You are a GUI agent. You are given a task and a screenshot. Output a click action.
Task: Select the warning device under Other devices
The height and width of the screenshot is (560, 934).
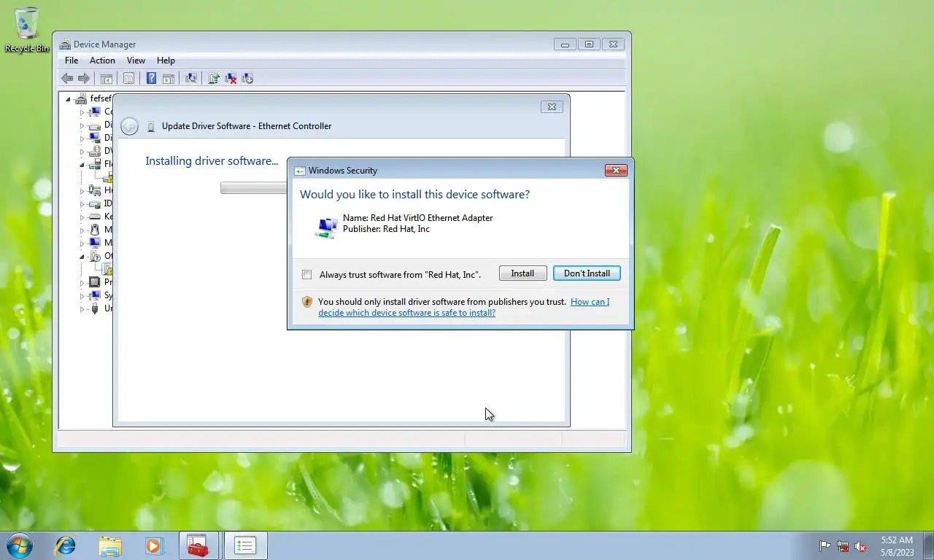[x=108, y=269]
